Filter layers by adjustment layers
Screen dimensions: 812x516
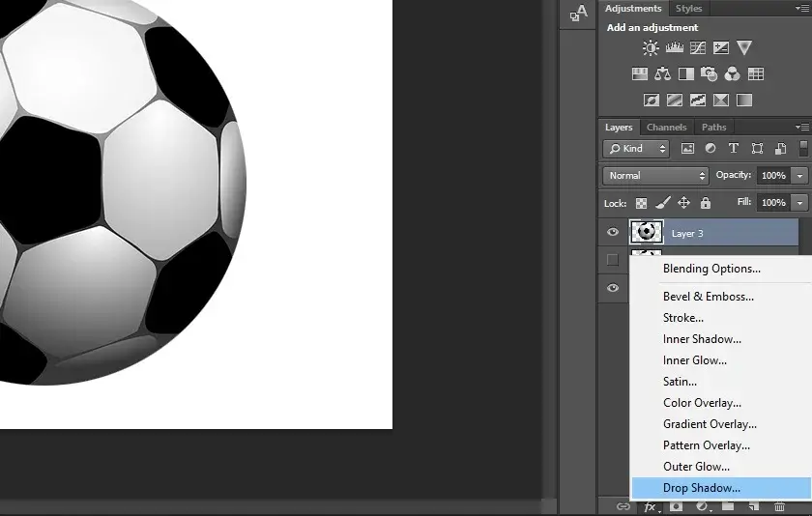point(710,149)
